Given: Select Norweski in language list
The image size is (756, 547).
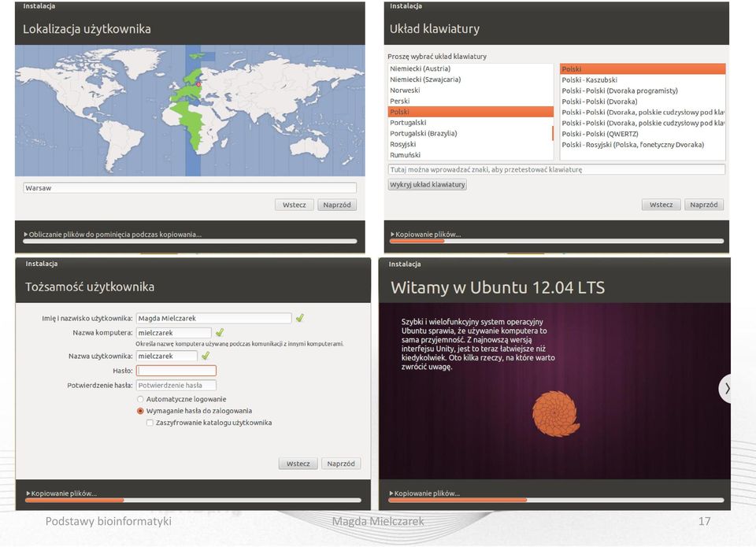Looking at the screenshot, I should pyautogui.click(x=470, y=91).
